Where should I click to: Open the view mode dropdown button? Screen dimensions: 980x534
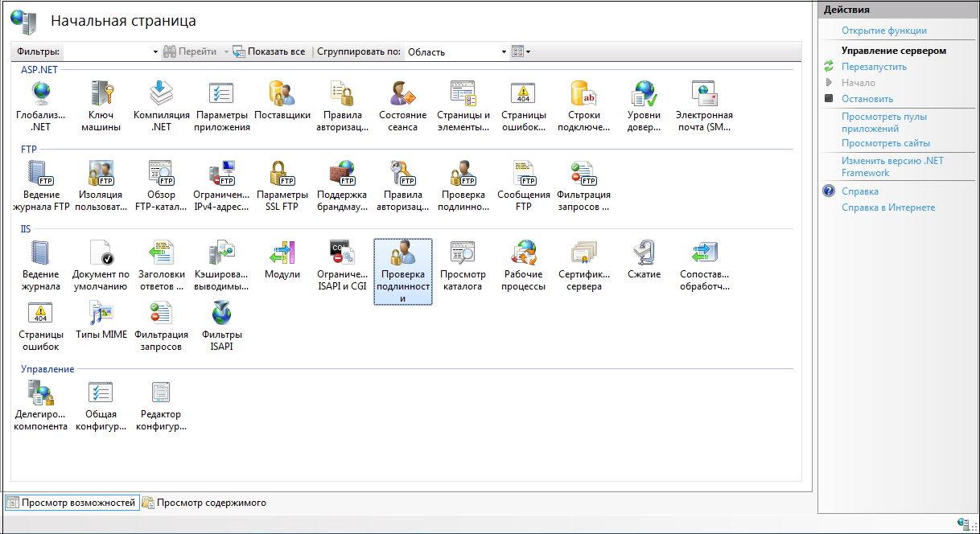tap(521, 51)
